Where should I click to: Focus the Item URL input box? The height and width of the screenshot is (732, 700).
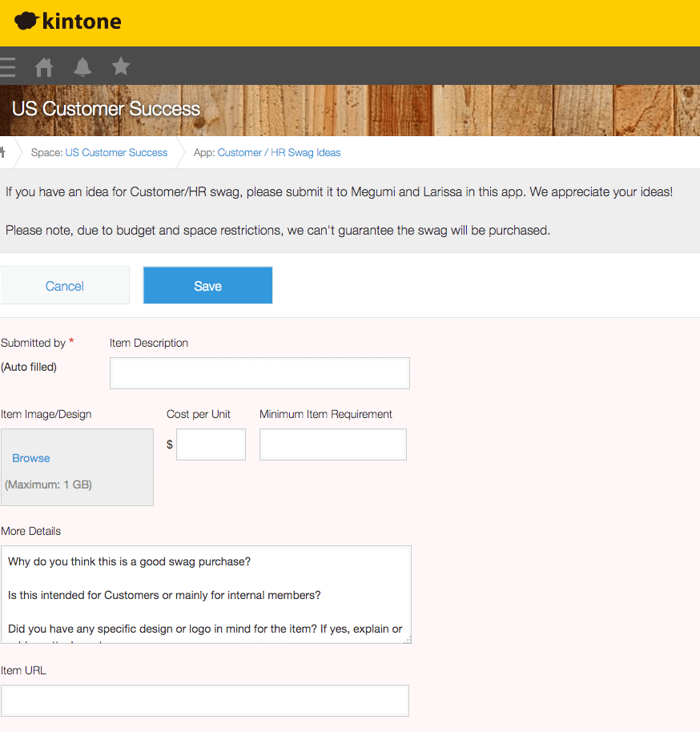click(x=204, y=700)
